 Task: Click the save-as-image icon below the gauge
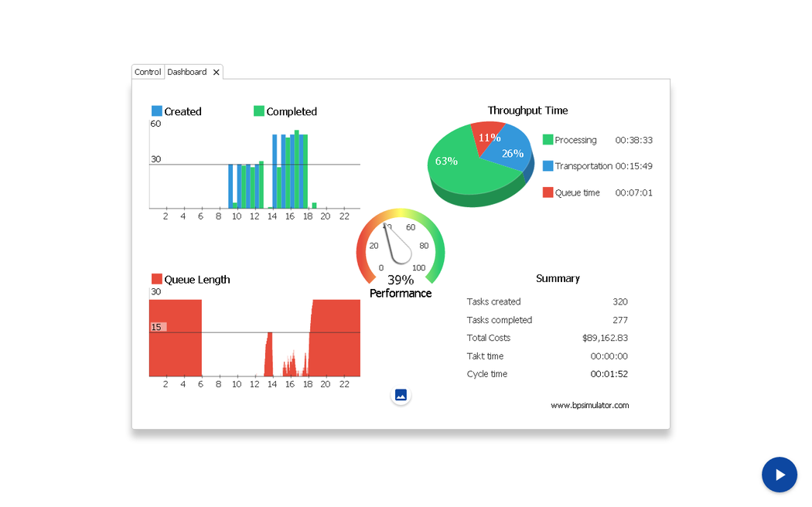point(401,395)
